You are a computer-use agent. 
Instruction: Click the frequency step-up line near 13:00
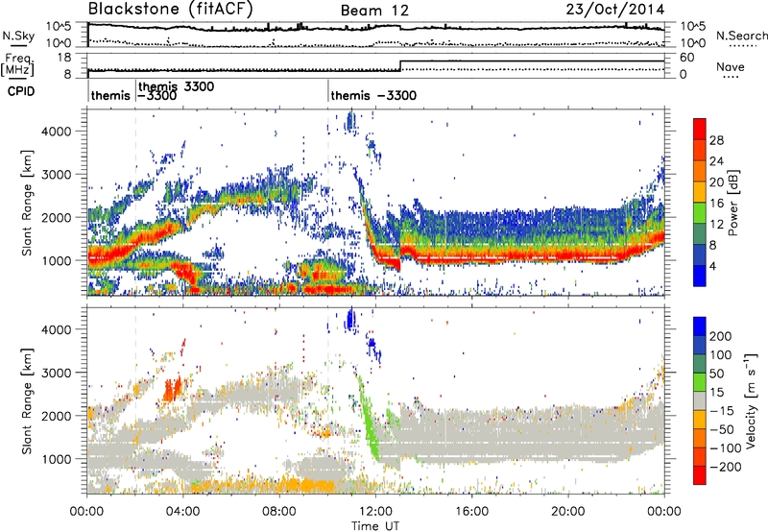coord(400,65)
